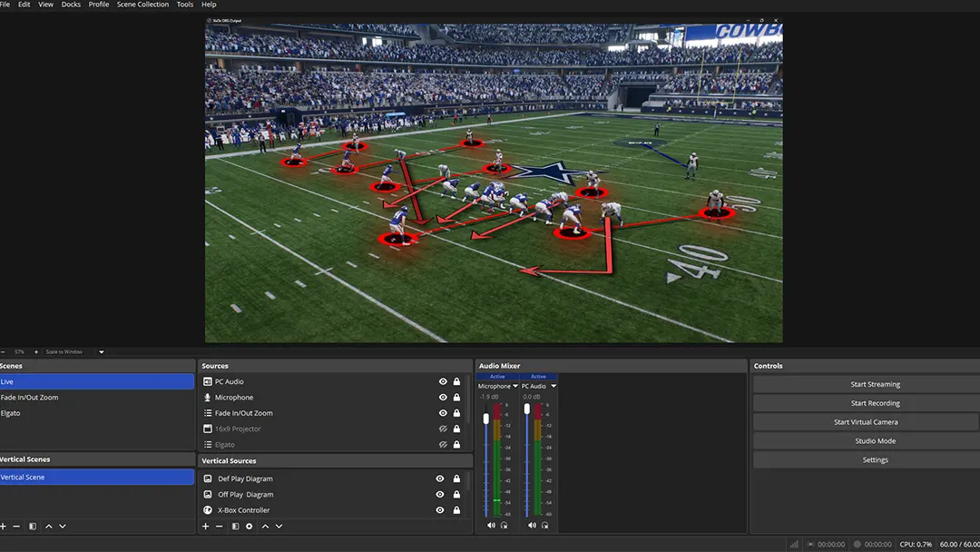Image resolution: width=980 pixels, height=552 pixels.
Task: Click the Elgato source list icon
Action: tap(208, 445)
